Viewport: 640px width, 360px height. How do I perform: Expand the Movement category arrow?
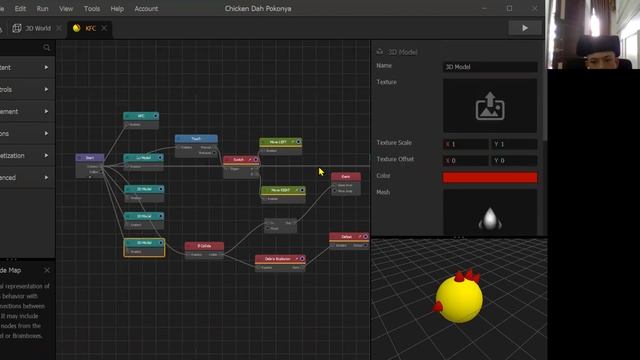46,111
